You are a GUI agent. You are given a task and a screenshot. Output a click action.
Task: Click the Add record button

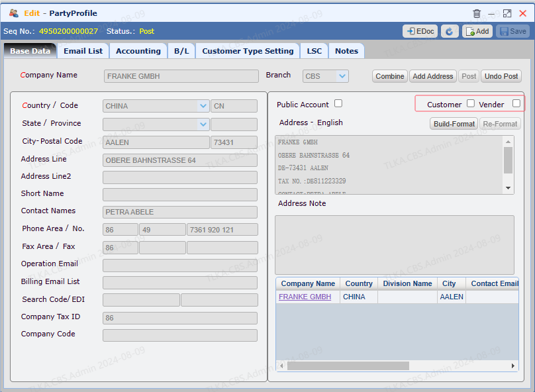[x=477, y=31]
